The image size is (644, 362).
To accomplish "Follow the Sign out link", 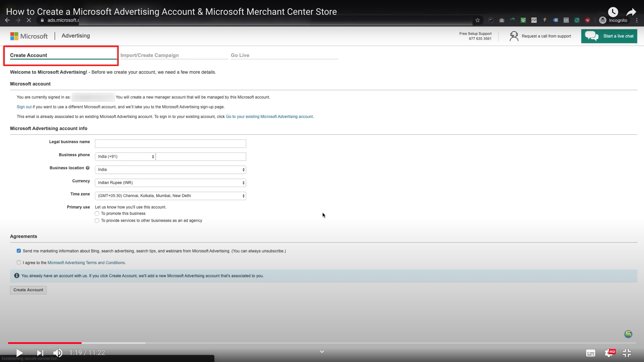I will click(23, 107).
